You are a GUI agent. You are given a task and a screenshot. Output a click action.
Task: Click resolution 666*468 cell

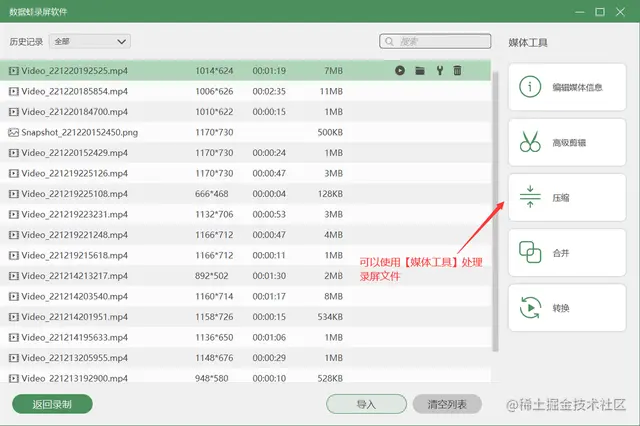pos(211,194)
